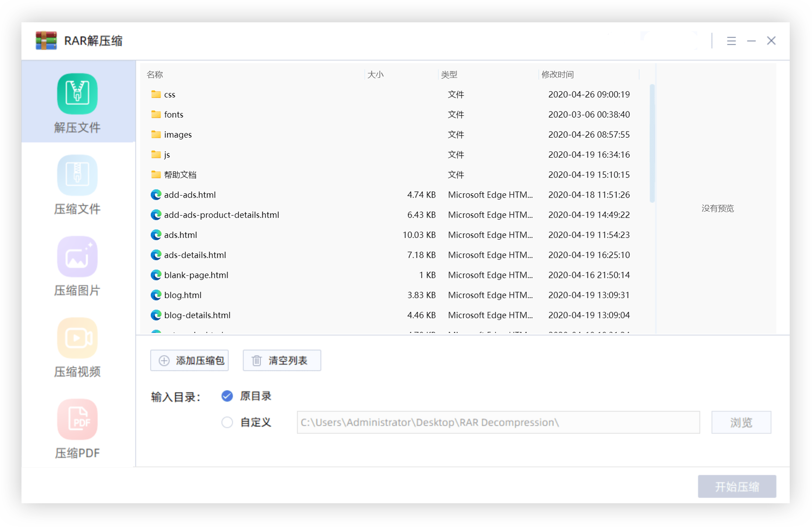Click the 没有预览 preview text

tap(718, 208)
